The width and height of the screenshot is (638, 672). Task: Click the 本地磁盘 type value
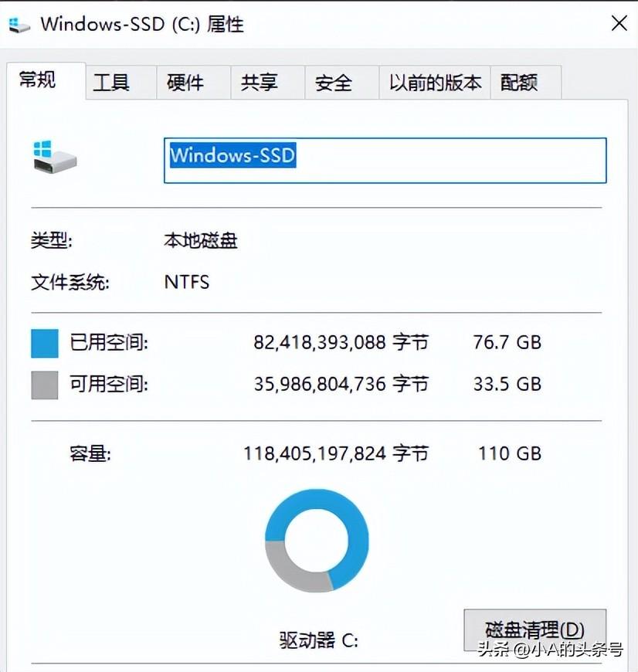point(200,240)
